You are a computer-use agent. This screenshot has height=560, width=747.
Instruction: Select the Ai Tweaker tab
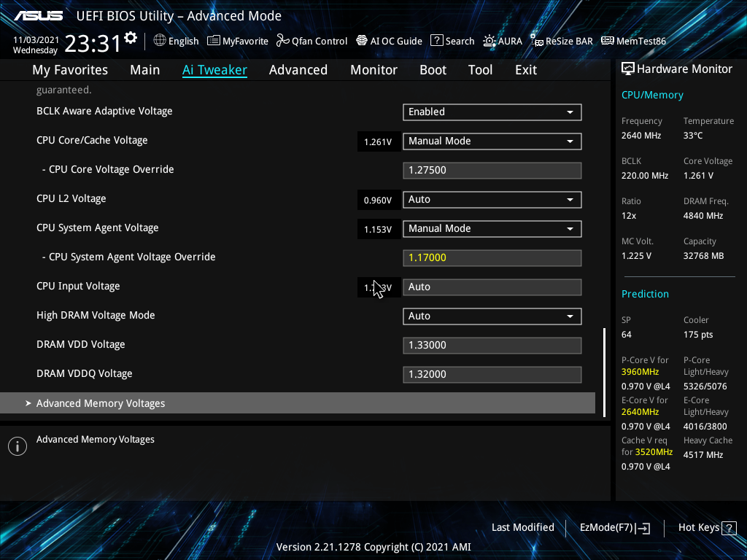(x=214, y=70)
